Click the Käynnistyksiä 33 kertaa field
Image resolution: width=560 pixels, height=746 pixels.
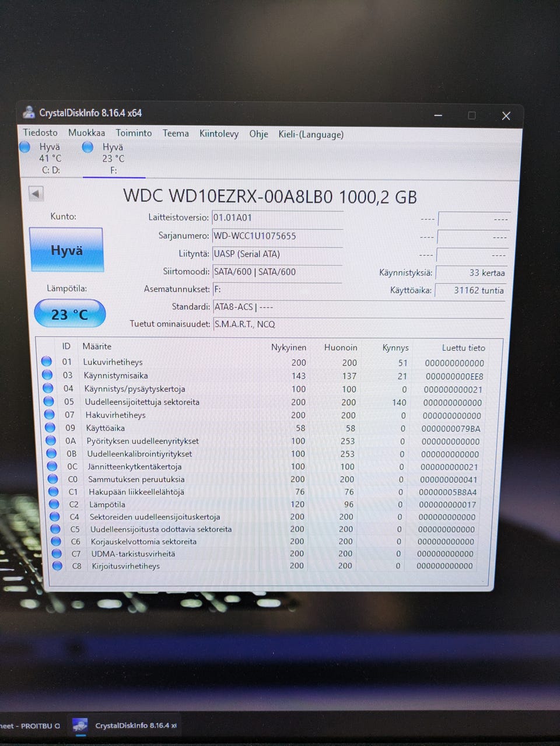(x=471, y=273)
